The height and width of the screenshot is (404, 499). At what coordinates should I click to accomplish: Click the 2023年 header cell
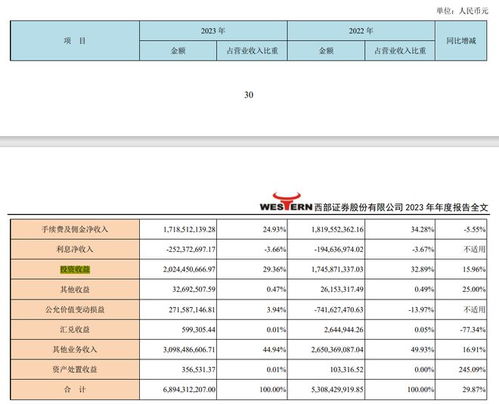coord(213,31)
